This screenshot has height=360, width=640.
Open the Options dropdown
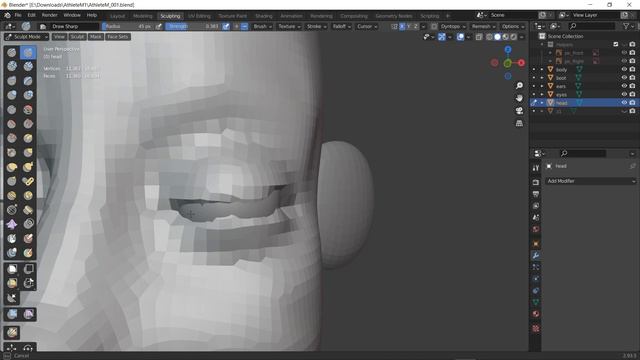tap(513, 26)
